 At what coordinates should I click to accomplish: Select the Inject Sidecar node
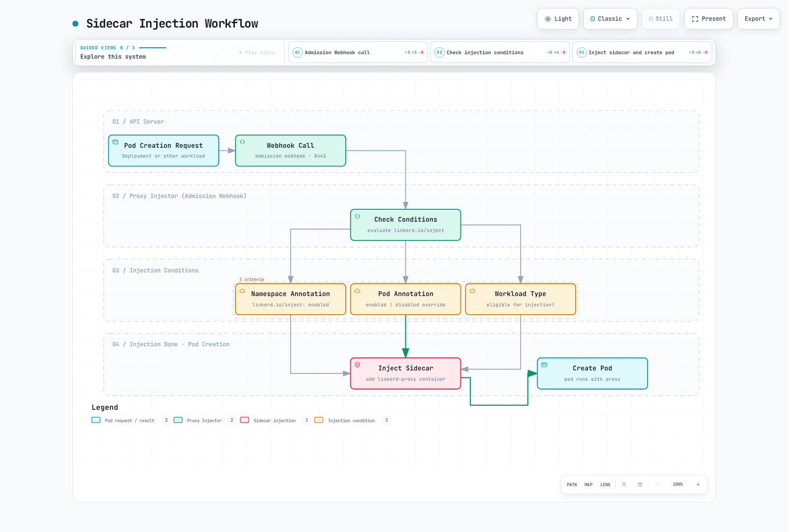tap(406, 373)
